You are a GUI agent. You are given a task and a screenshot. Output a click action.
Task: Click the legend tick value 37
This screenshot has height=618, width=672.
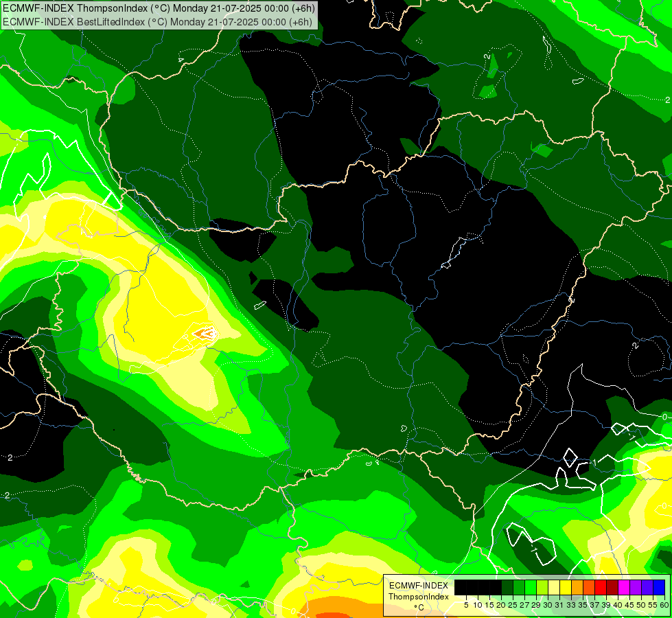click(x=595, y=605)
